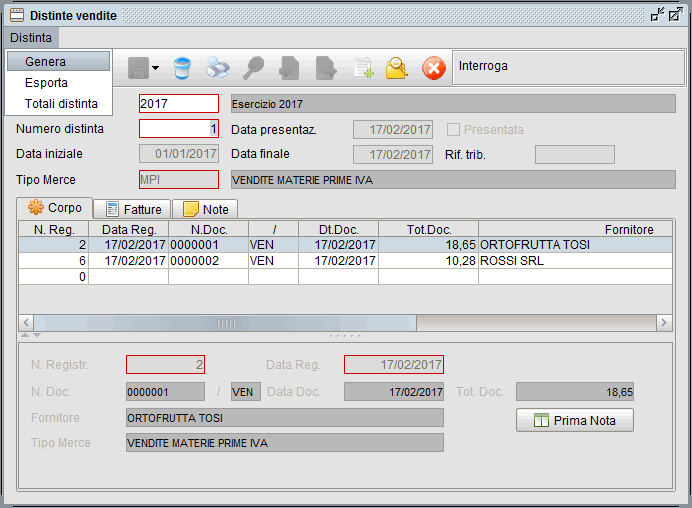
Task: Toggle the Presentata checkbox
Action: pyautogui.click(x=454, y=130)
